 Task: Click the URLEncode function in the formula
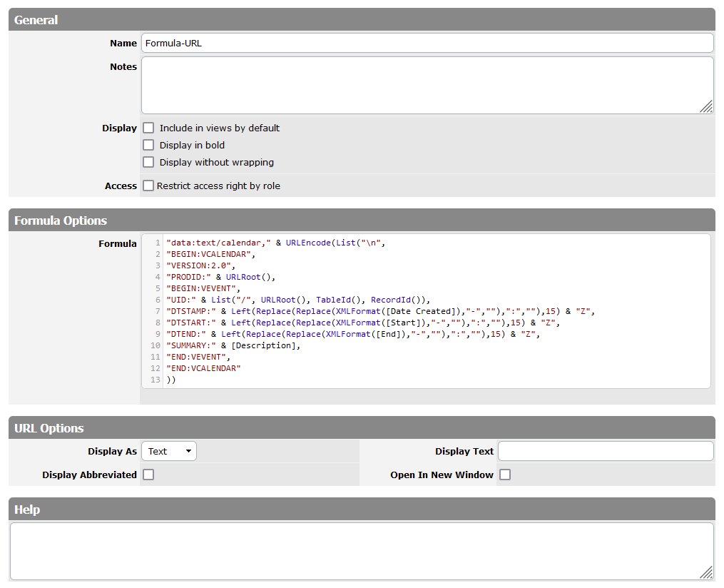pos(309,243)
